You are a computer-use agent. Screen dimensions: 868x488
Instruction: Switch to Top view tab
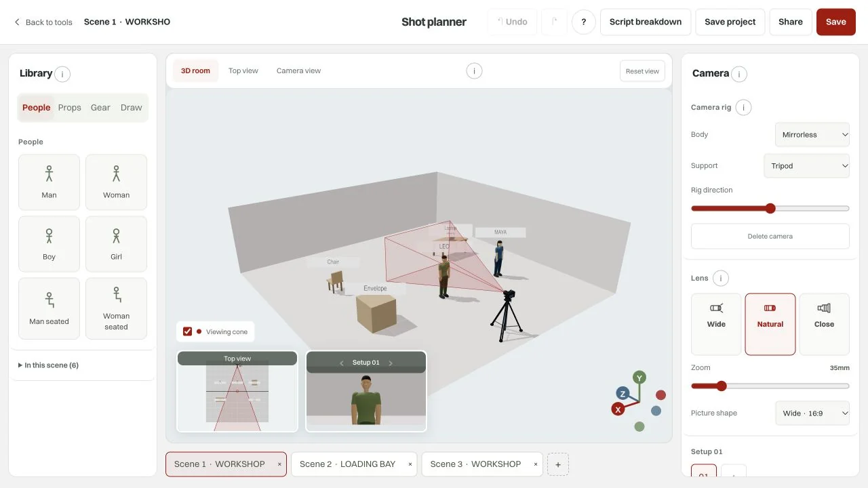pyautogui.click(x=243, y=70)
